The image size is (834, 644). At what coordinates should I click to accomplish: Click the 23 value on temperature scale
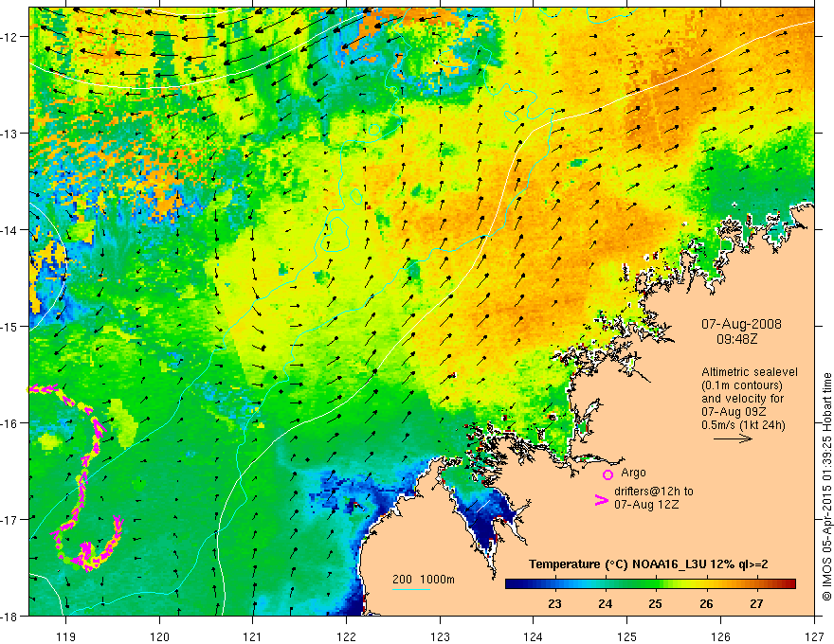(x=554, y=603)
